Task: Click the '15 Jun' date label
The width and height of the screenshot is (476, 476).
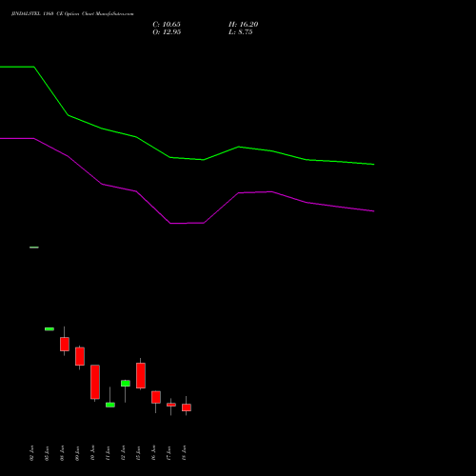Action: coord(138,453)
